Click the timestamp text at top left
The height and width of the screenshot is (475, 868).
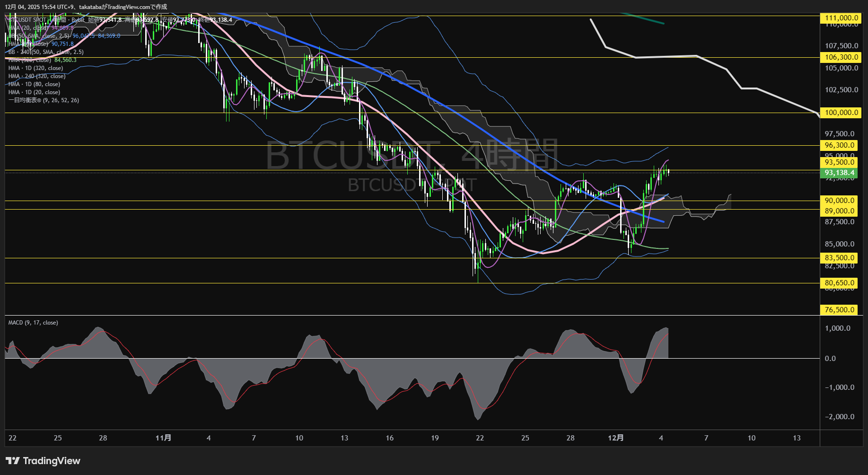pos(86,7)
